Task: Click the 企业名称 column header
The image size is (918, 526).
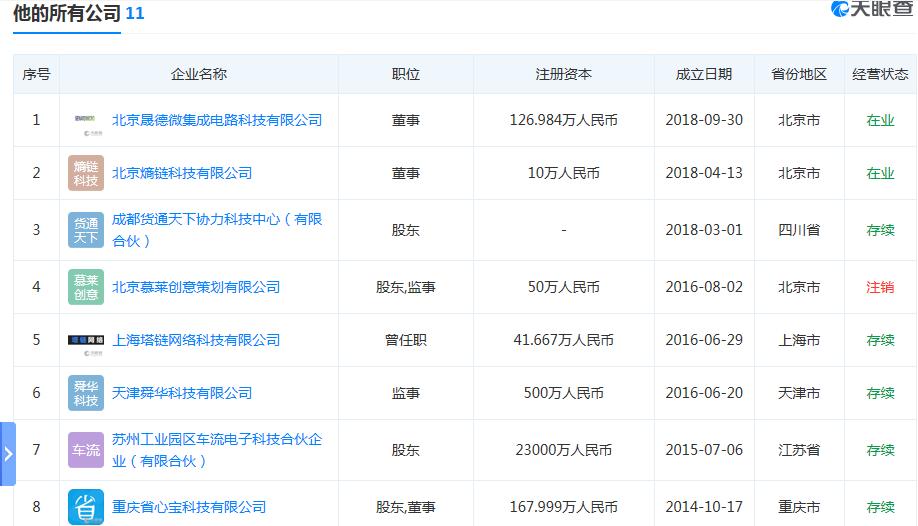Action: 199,74
